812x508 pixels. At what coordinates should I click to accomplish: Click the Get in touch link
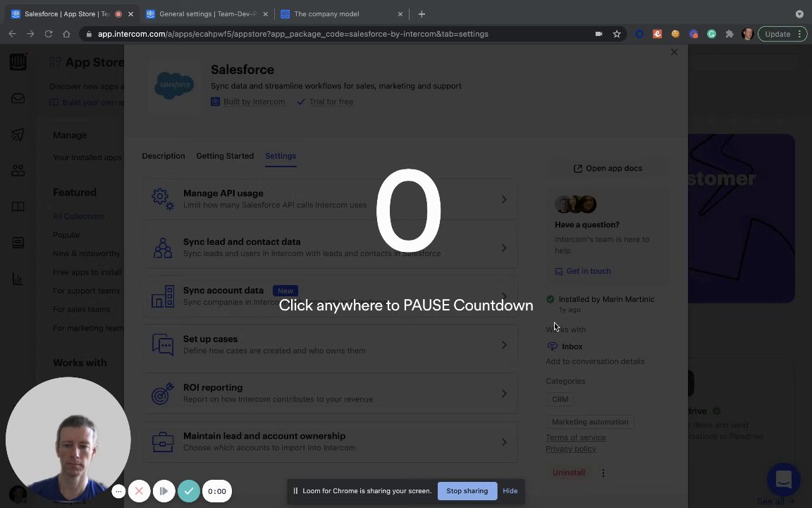click(583, 271)
